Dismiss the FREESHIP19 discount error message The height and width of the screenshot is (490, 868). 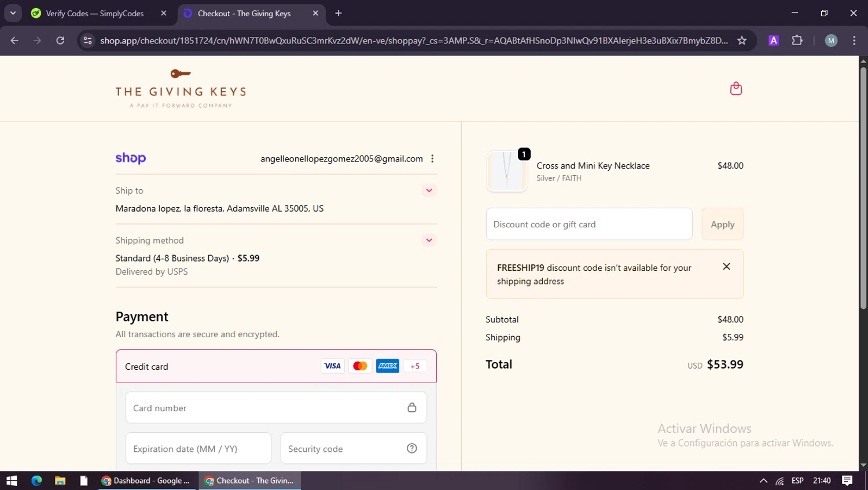(726, 267)
